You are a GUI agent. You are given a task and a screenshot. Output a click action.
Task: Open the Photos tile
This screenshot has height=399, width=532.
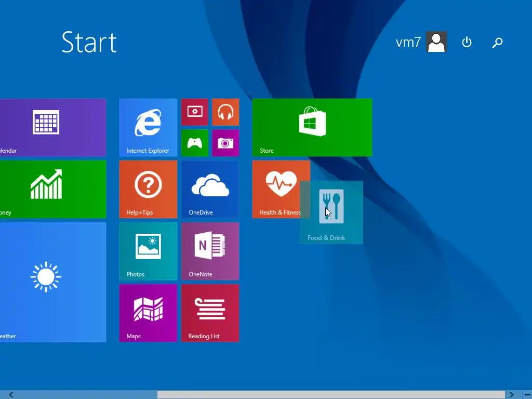coord(148,251)
